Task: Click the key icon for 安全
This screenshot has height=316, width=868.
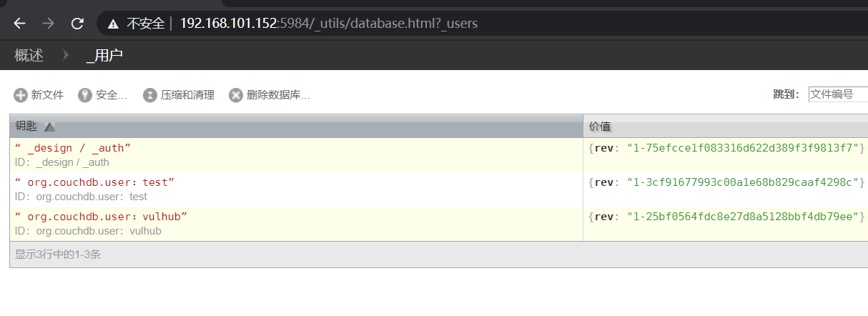Action: [85, 95]
